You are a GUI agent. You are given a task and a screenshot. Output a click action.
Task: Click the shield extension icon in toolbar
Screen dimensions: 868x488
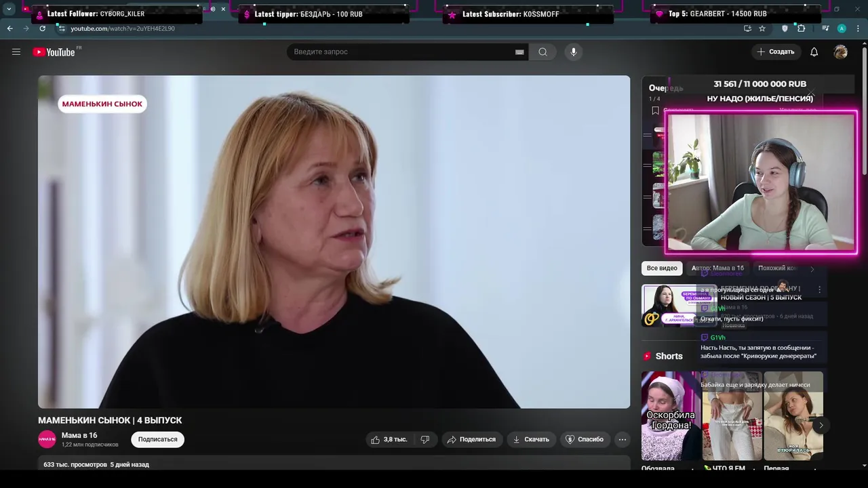click(x=785, y=28)
